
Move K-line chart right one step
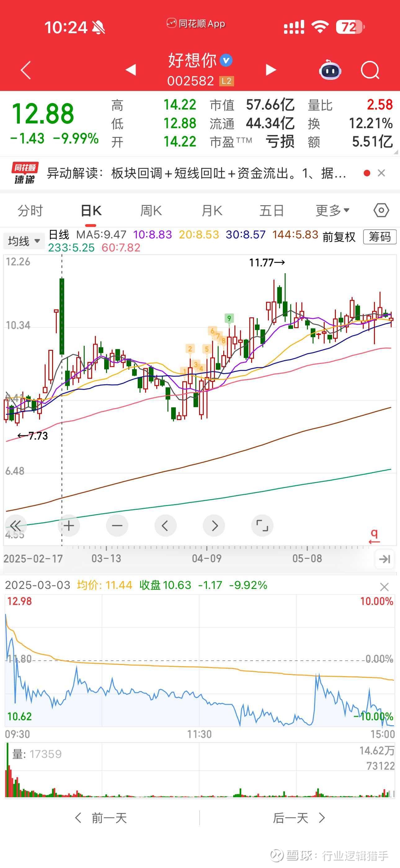click(x=214, y=526)
